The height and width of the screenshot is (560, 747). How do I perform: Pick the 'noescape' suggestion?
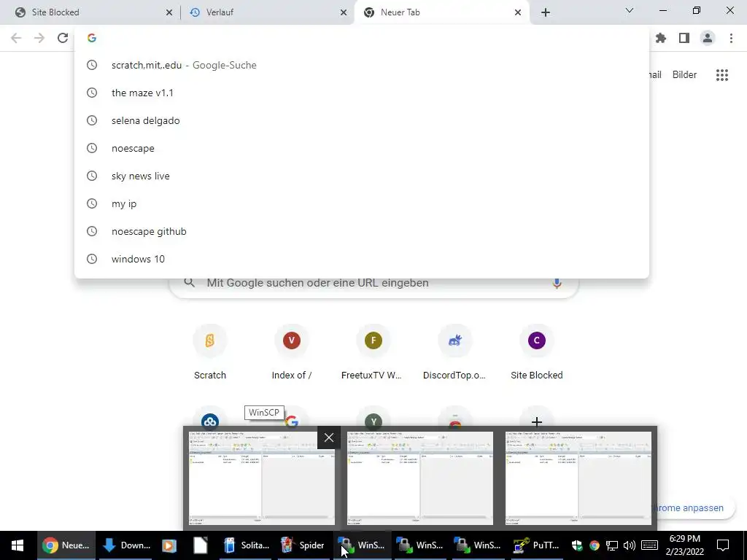pyautogui.click(x=362, y=148)
